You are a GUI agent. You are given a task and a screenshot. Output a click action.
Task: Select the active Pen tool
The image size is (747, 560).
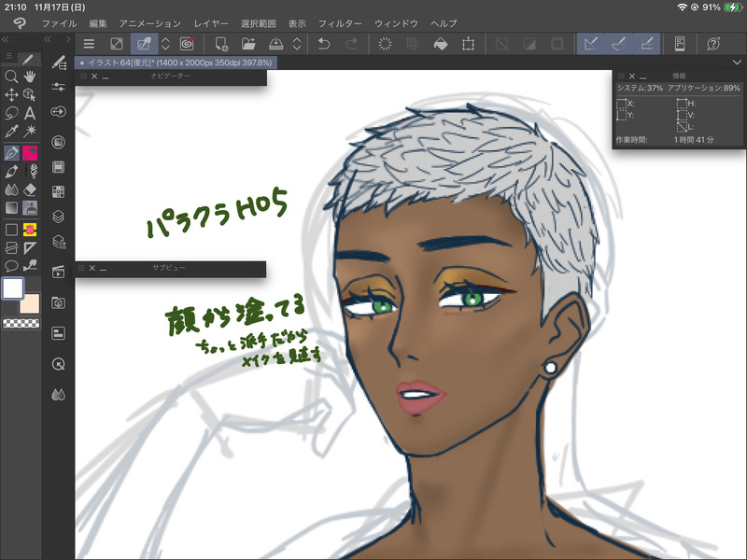coord(11,153)
